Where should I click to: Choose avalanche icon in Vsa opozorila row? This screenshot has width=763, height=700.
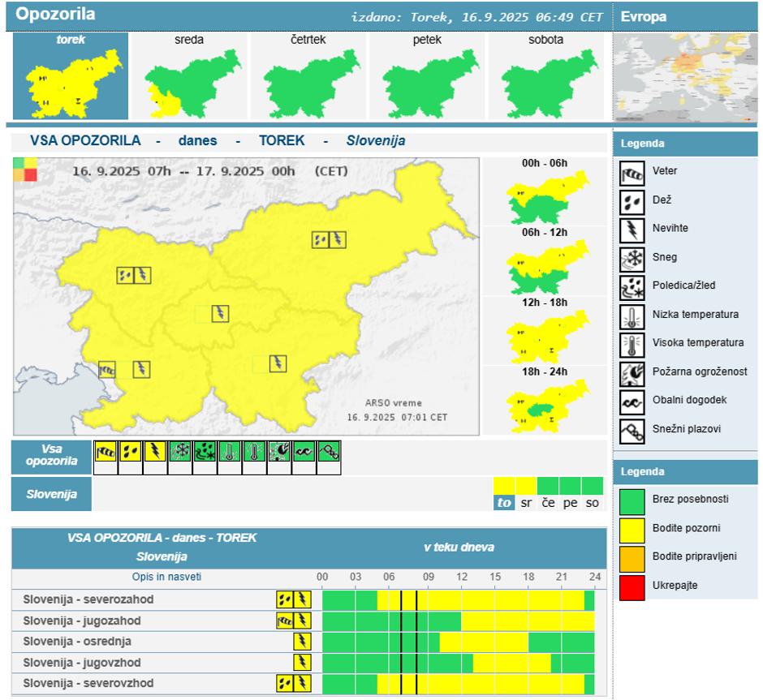(329, 453)
